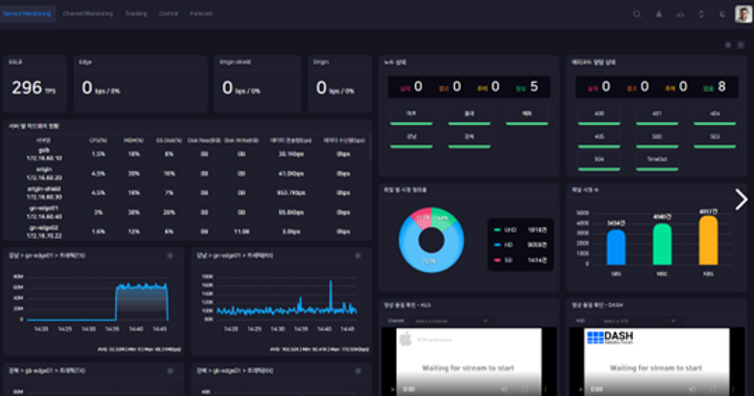
Task: Switch to the Service Monitoring tab
Action: click(27, 13)
